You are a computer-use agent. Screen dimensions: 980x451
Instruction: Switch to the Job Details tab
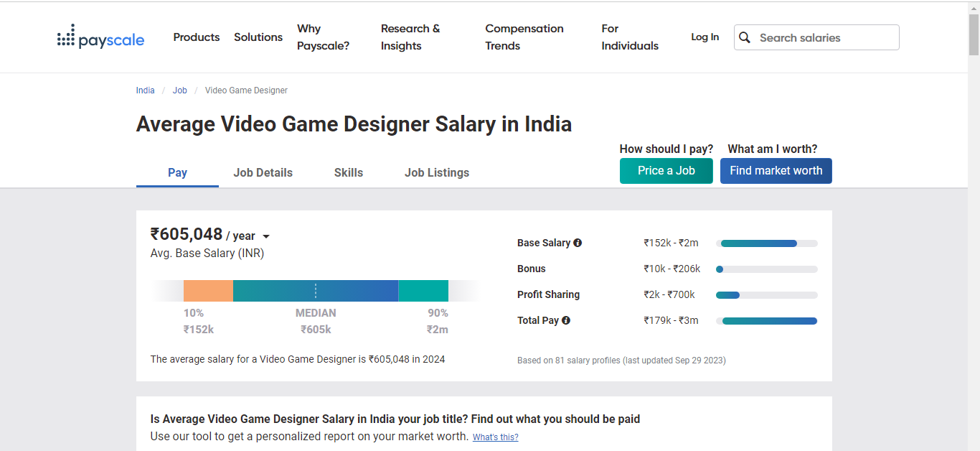coord(263,172)
